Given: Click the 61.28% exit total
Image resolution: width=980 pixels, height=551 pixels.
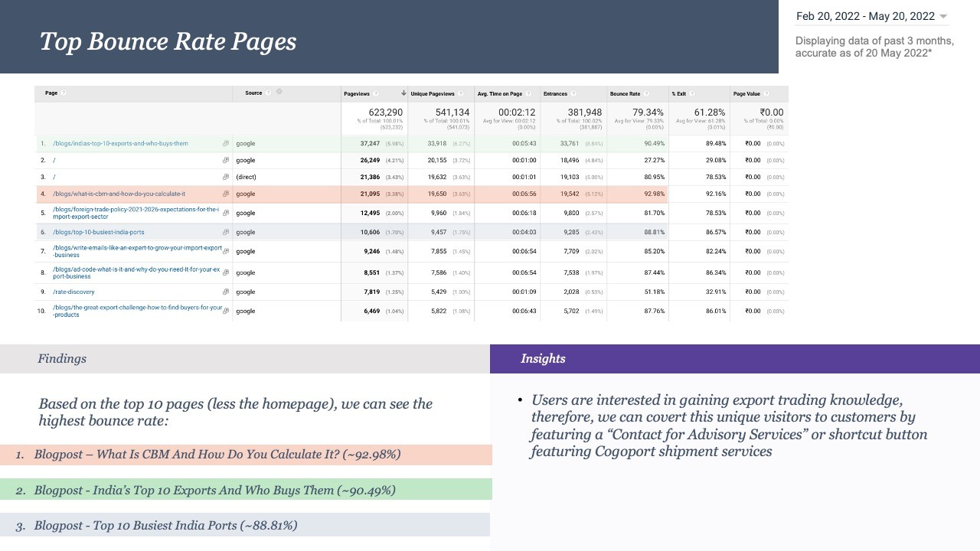Looking at the screenshot, I should click(x=710, y=112).
